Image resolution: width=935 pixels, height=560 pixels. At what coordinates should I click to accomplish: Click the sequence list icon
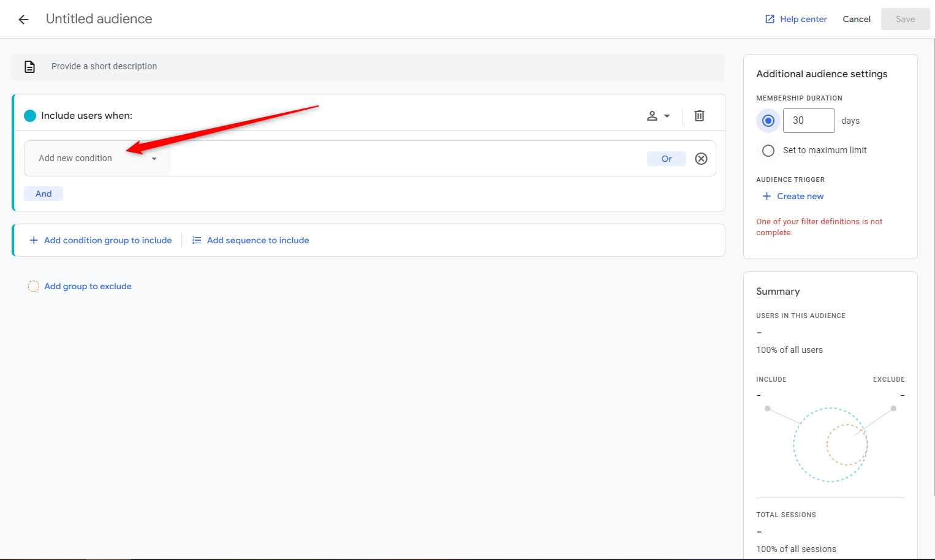(x=197, y=240)
